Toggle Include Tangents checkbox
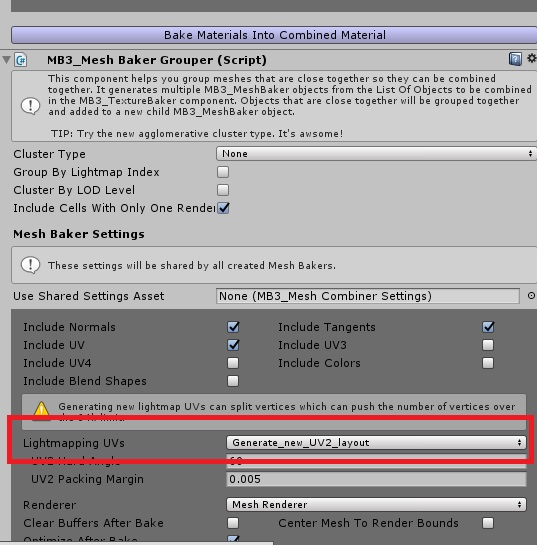537x545 pixels. coord(488,327)
